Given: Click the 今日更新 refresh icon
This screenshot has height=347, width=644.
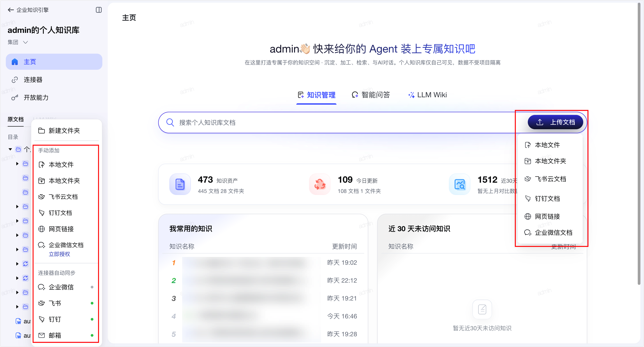Looking at the screenshot, I should 320,184.
